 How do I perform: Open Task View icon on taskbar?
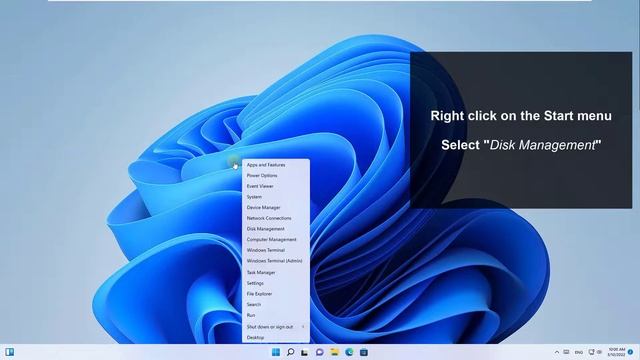304,352
